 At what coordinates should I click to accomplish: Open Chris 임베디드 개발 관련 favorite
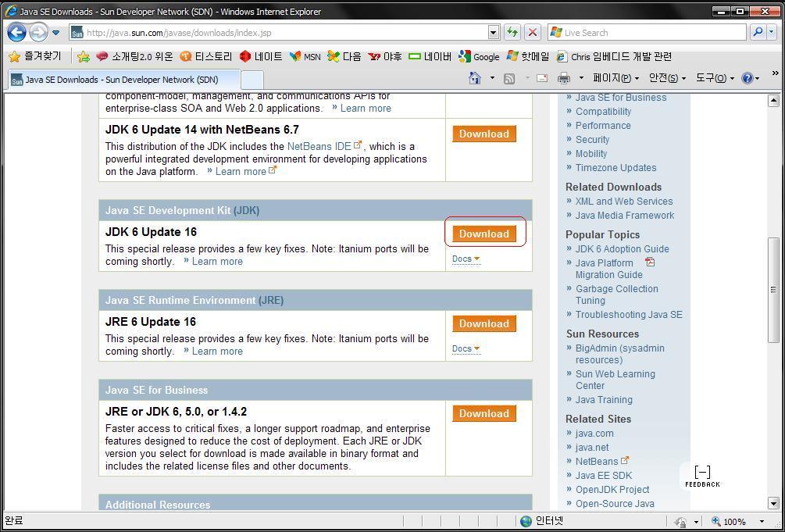click(614, 56)
